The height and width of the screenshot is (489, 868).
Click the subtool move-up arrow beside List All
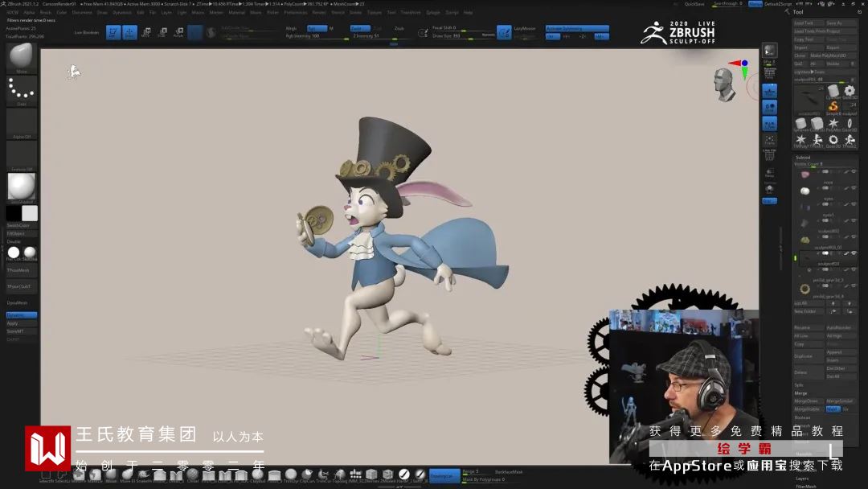click(x=833, y=303)
